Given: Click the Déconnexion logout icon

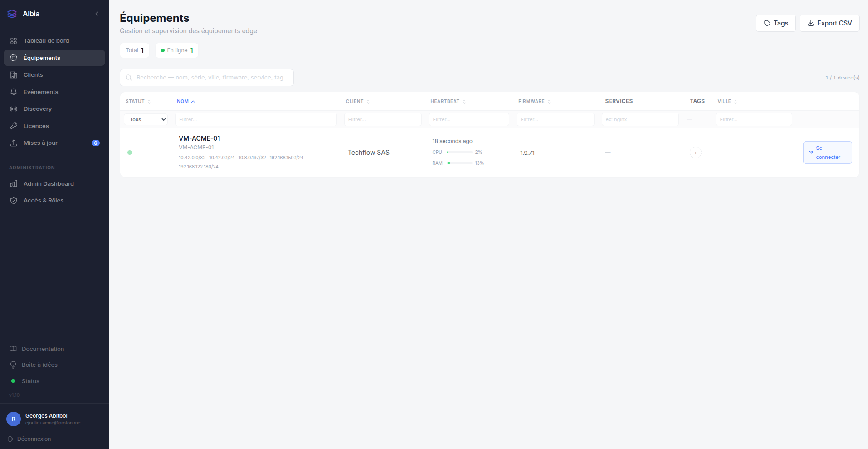Looking at the screenshot, I should click(11, 439).
